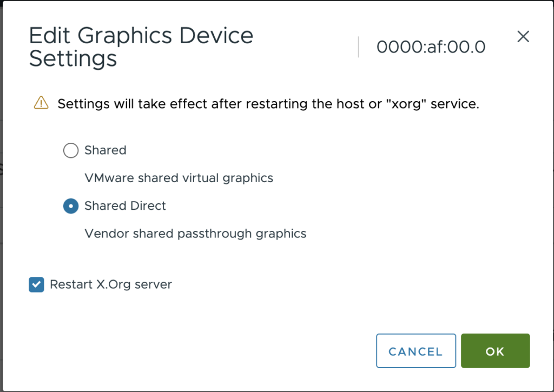Click the Edit Graphics Device Settings title
This screenshot has height=392, width=554.
pos(141,47)
